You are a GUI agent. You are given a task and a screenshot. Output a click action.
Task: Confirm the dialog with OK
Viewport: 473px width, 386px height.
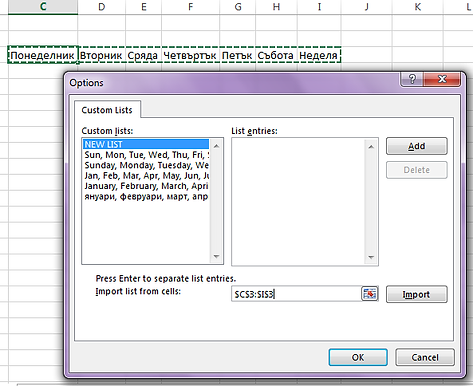(358, 357)
